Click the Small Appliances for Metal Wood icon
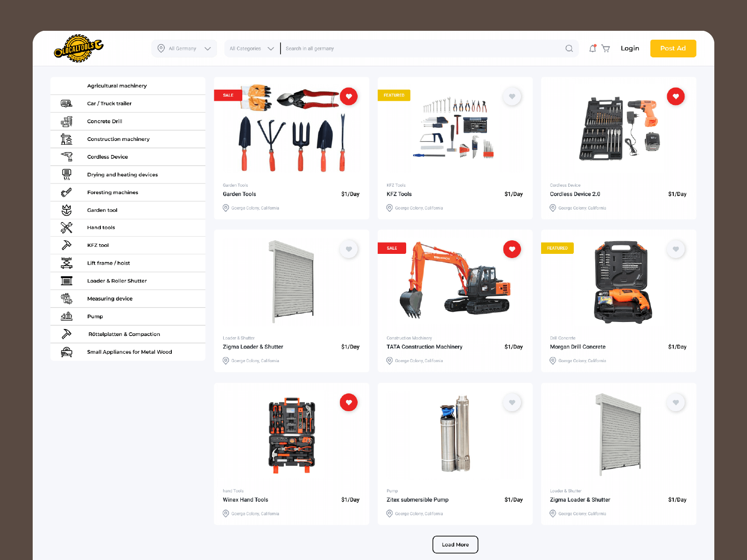This screenshot has height=560, width=747. click(x=67, y=352)
